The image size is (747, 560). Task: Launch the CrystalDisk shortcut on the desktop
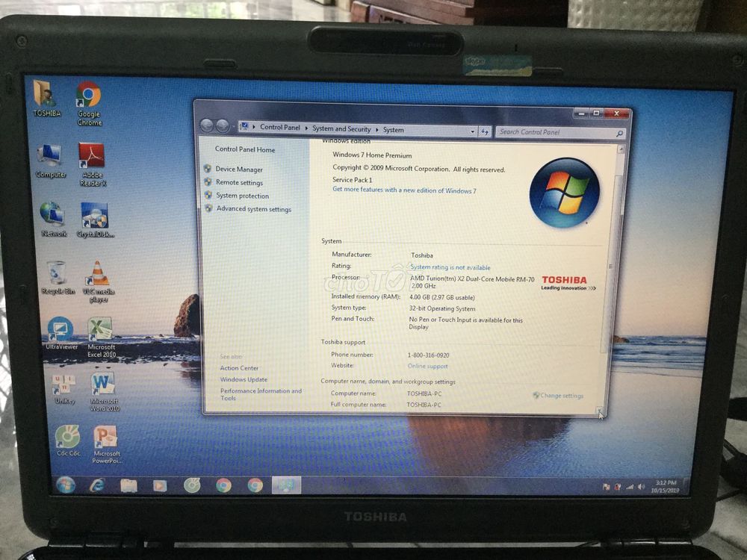click(94, 220)
